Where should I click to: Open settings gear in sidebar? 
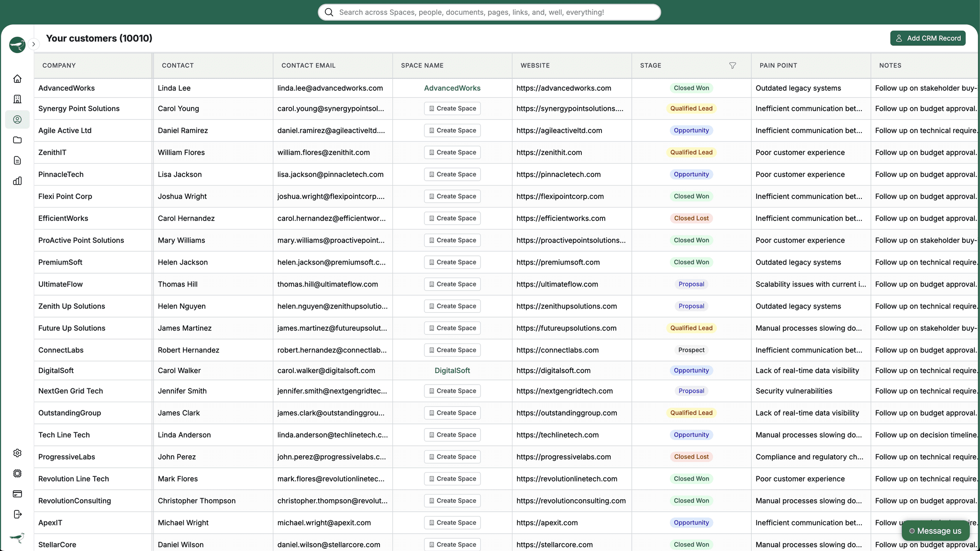(x=17, y=453)
